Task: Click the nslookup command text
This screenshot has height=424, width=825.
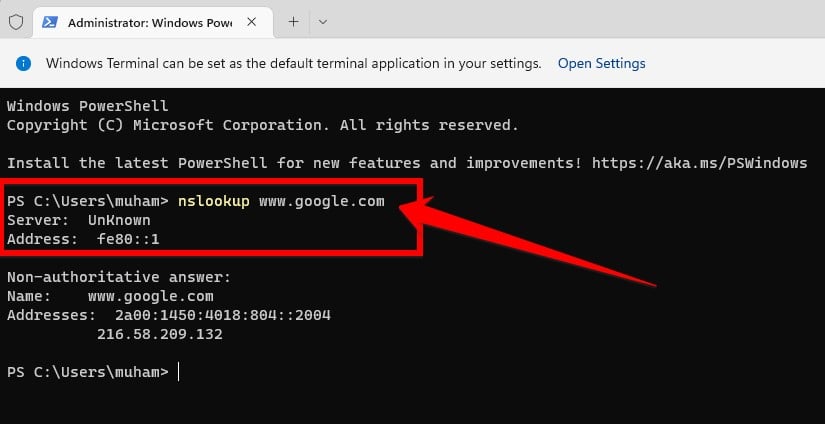Action: (x=214, y=201)
